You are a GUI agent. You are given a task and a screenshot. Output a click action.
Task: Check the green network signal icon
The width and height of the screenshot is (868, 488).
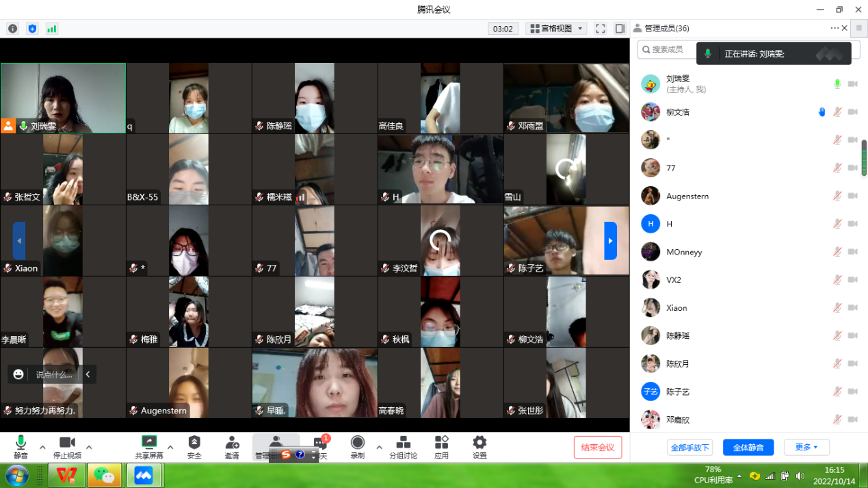[x=51, y=29]
